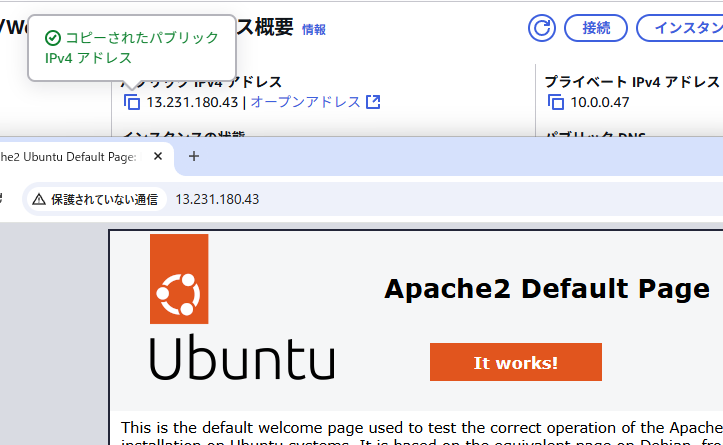Click the 保護されていない通信 security warning
The width and height of the screenshot is (723, 445).
(95, 199)
